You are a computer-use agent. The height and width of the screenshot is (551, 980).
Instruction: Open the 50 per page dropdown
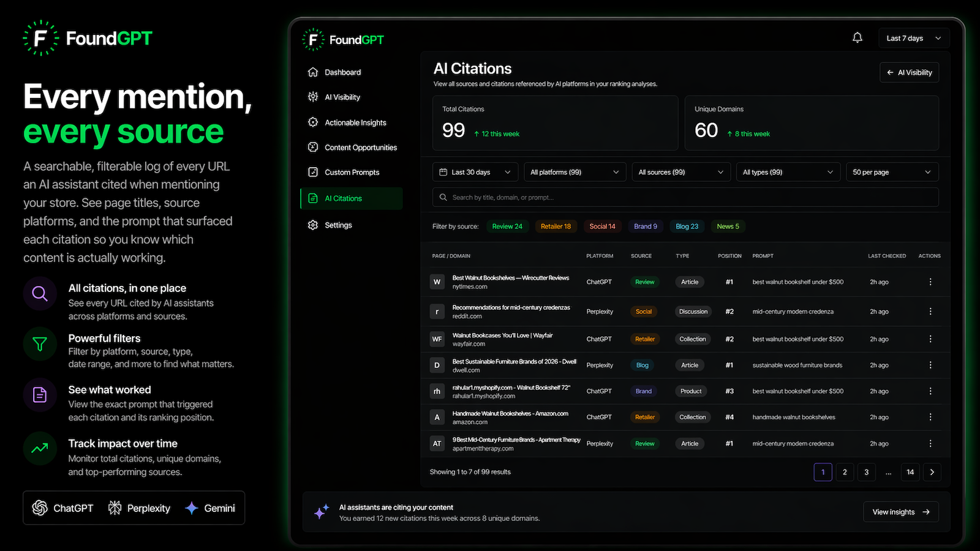tap(892, 172)
